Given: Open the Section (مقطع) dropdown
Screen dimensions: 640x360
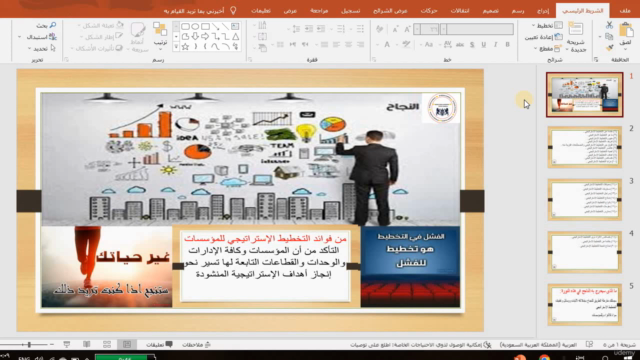Looking at the screenshot, I should (548, 49).
